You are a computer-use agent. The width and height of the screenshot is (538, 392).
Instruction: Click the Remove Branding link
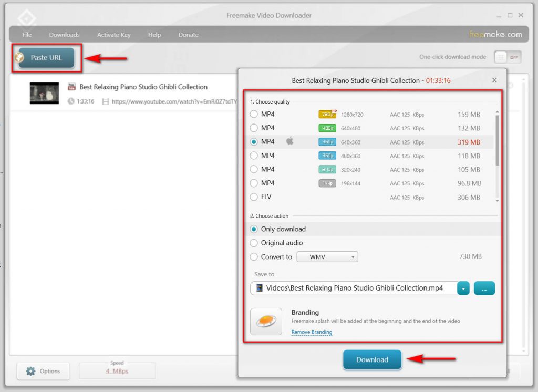pyautogui.click(x=312, y=332)
